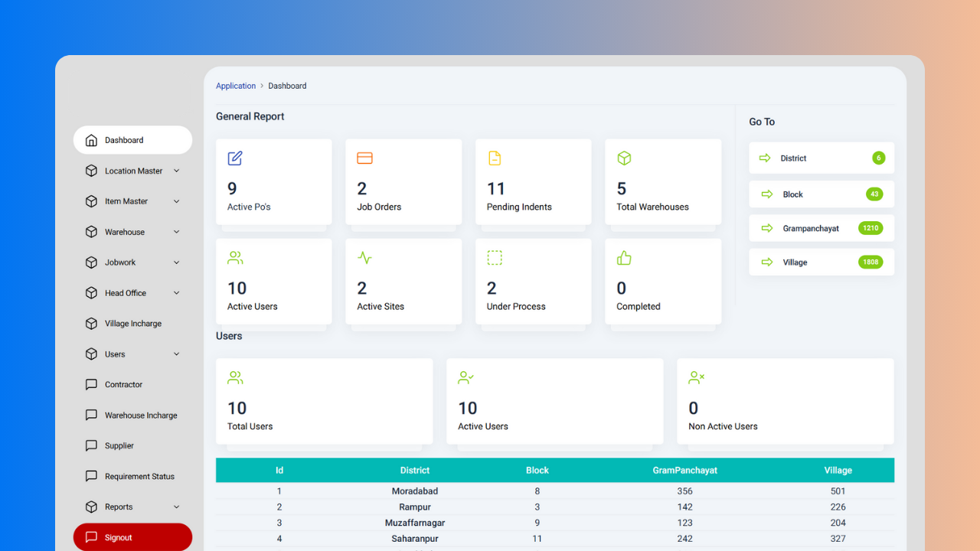
Task: Click the Users cube icon in sidebar
Action: (91, 354)
